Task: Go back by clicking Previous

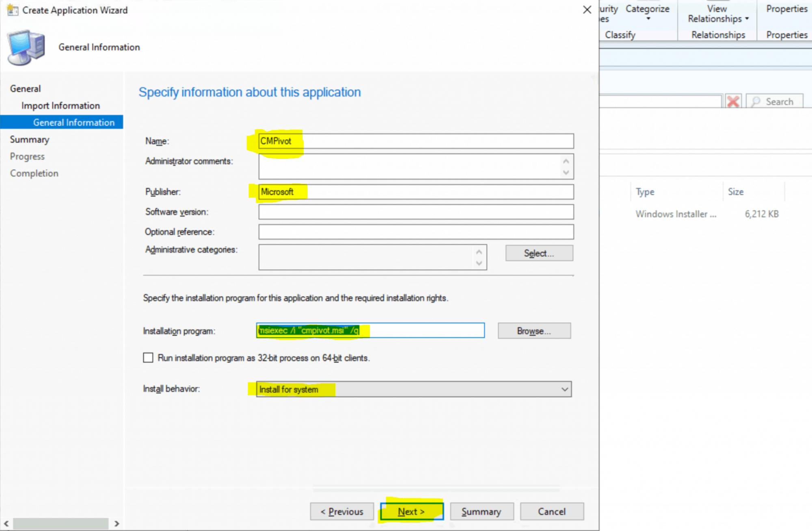Action: (341, 512)
